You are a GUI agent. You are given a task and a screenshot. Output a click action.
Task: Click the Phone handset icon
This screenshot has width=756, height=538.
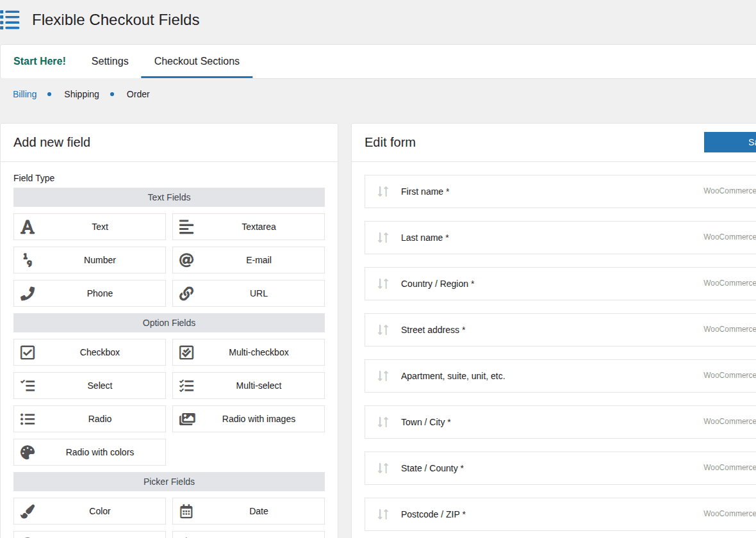[x=28, y=293]
